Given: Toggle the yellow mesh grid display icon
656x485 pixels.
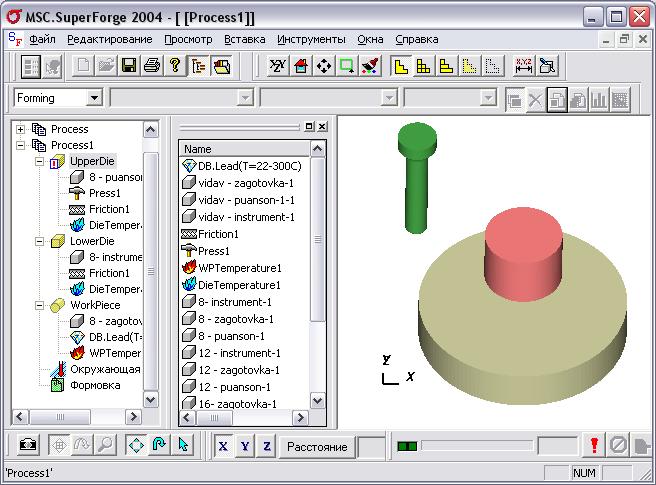Looking at the screenshot, I should [x=423, y=66].
